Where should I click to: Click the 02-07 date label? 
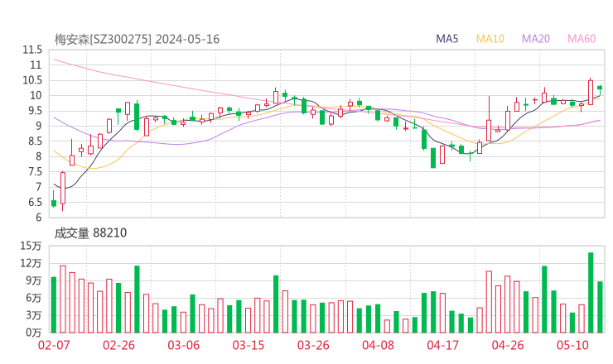point(54,345)
